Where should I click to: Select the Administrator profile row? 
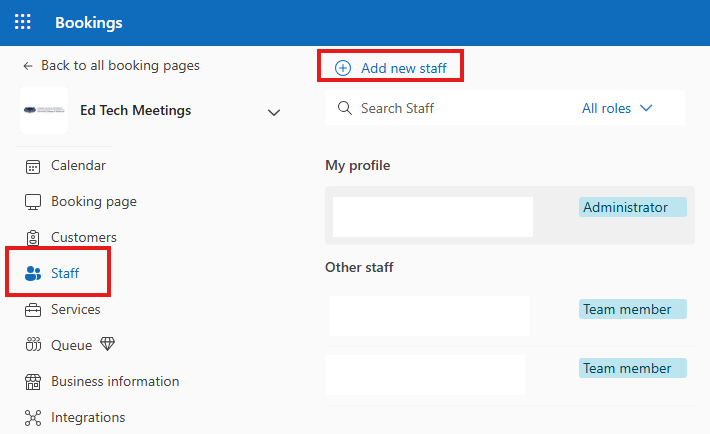click(510, 215)
